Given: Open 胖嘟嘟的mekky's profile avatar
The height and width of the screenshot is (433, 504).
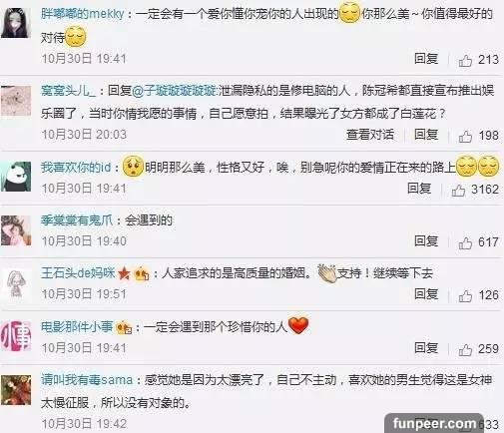Looking at the screenshot, I should point(16,22).
